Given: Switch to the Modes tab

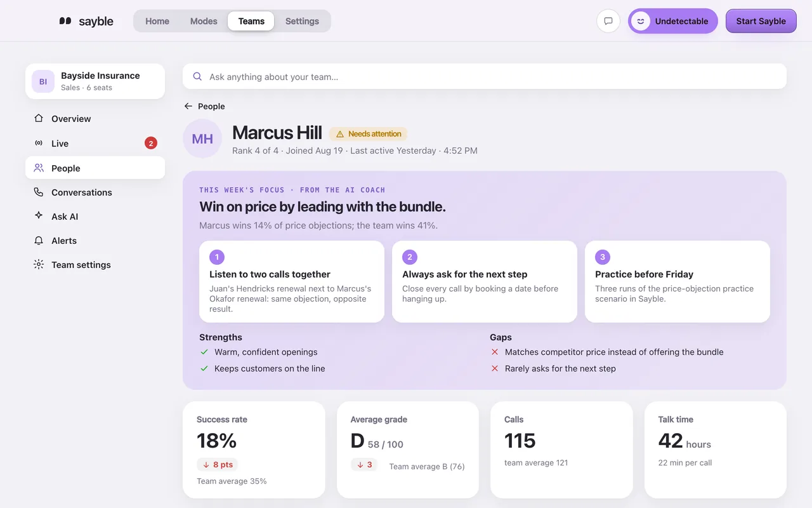Looking at the screenshot, I should click(x=204, y=21).
